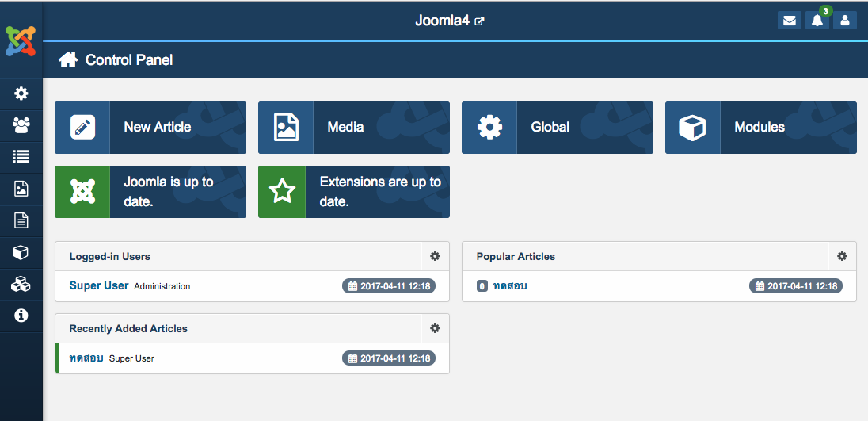Screen dimensions: 868x421
Task: Open the Media quick link tile
Action: [354, 128]
